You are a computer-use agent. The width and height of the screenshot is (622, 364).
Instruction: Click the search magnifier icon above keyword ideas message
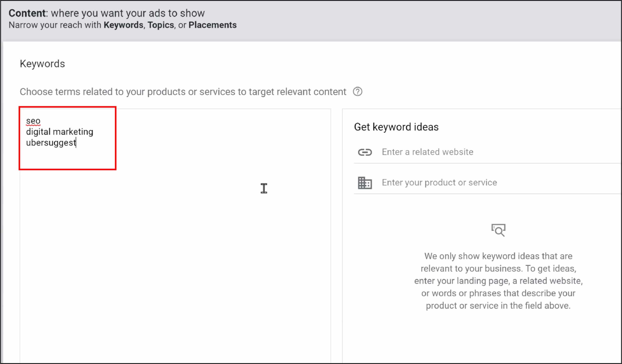pyautogui.click(x=498, y=230)
